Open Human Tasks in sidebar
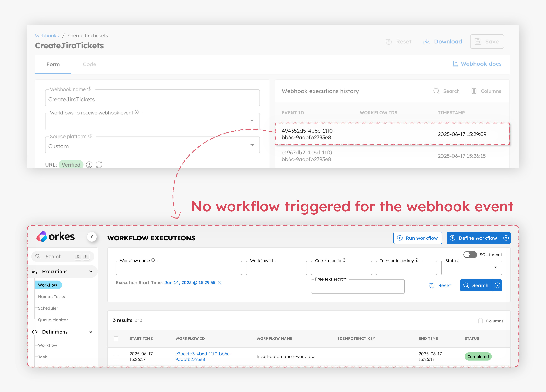Viewport: 546px width, 392px height. point(52,297)
